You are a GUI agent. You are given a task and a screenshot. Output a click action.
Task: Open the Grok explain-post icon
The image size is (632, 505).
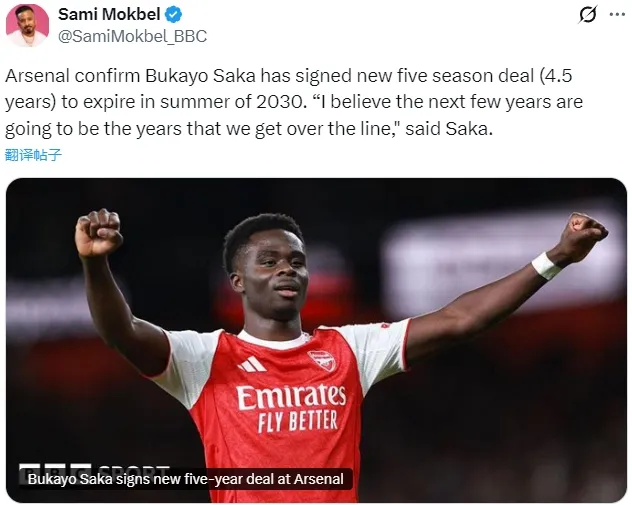tap(589, 15)
